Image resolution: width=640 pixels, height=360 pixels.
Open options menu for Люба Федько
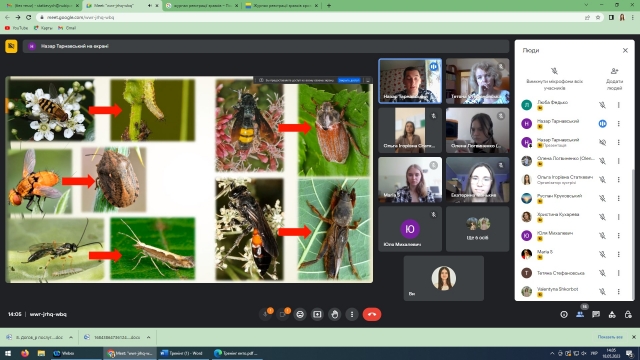point(618,105)
